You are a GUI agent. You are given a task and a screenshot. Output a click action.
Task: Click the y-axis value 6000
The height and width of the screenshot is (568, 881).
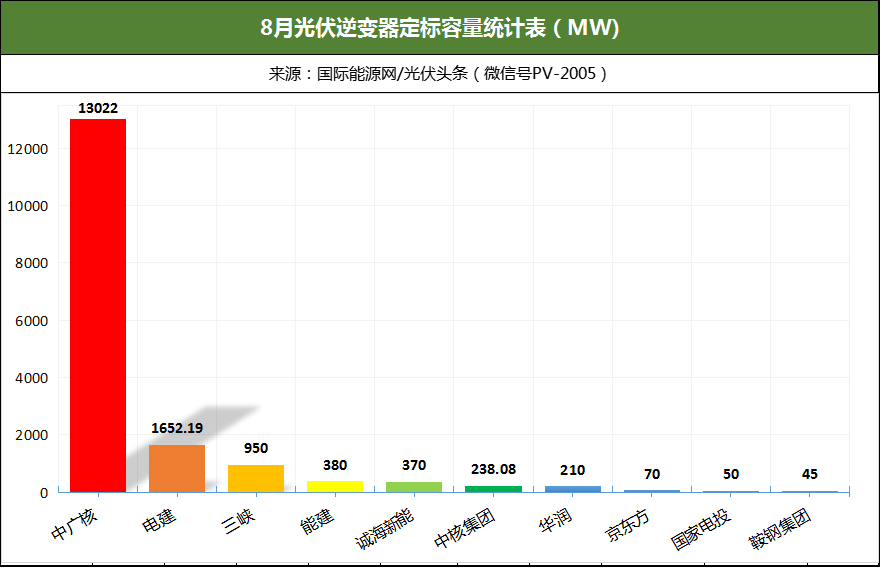coord(31,321)
